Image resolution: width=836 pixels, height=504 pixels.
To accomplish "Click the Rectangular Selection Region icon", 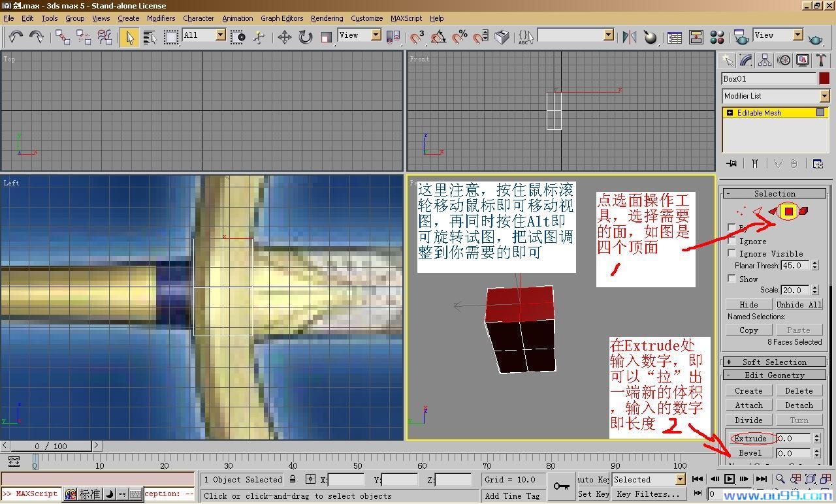I will pos(171,37).
